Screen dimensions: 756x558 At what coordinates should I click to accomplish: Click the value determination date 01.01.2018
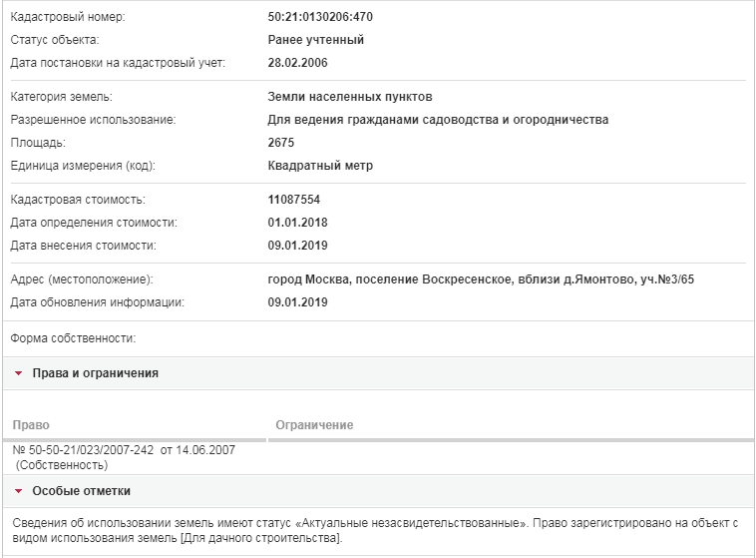(297, 223)
